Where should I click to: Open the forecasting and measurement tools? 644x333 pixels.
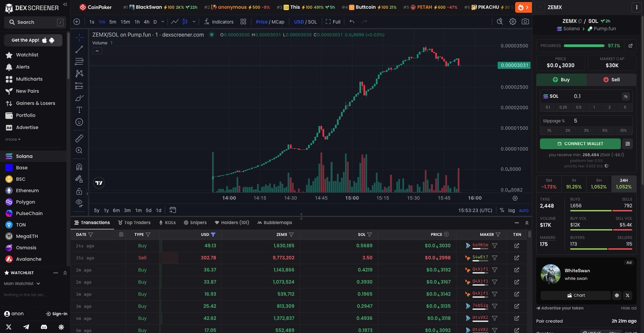[79, 85]
